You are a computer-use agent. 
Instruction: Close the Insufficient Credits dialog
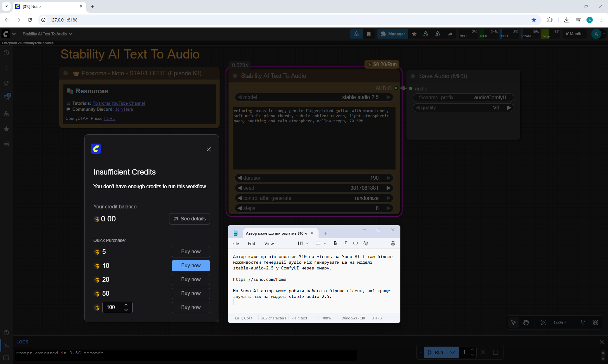click(x=208, y=149)
